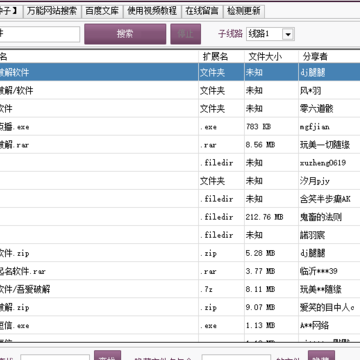Image resolution: width=360 pixels, height=360 pixels.
Task: Select the row shared by xuzheng0619
Action: (x=180, y=163)
